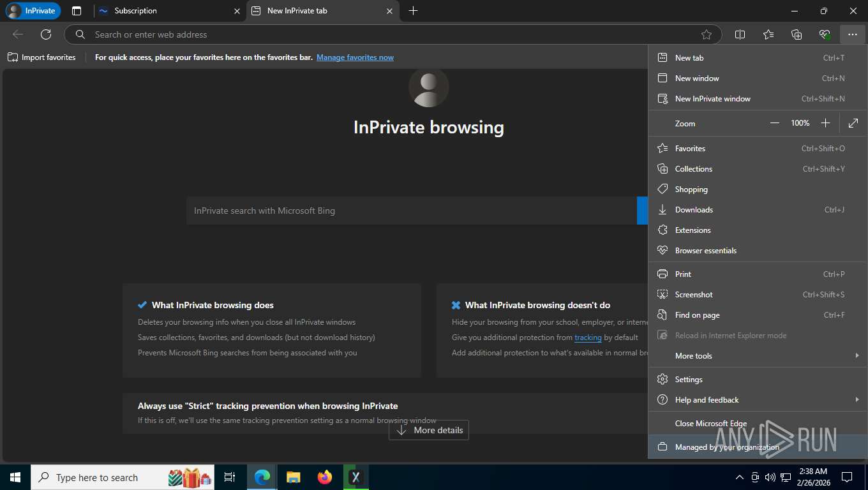
Task: Click the More details button
Action: click(429, 430)
